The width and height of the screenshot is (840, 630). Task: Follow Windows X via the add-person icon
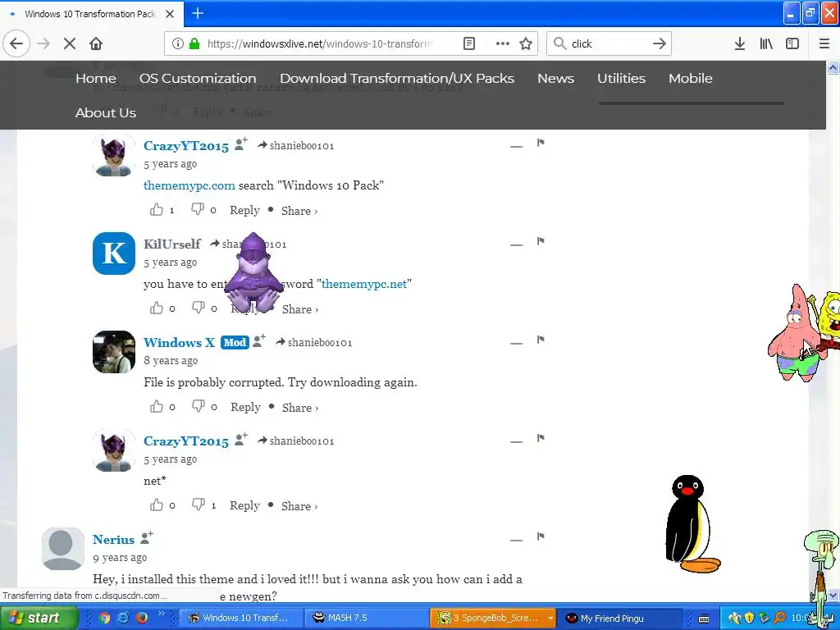tap(259, 340)
